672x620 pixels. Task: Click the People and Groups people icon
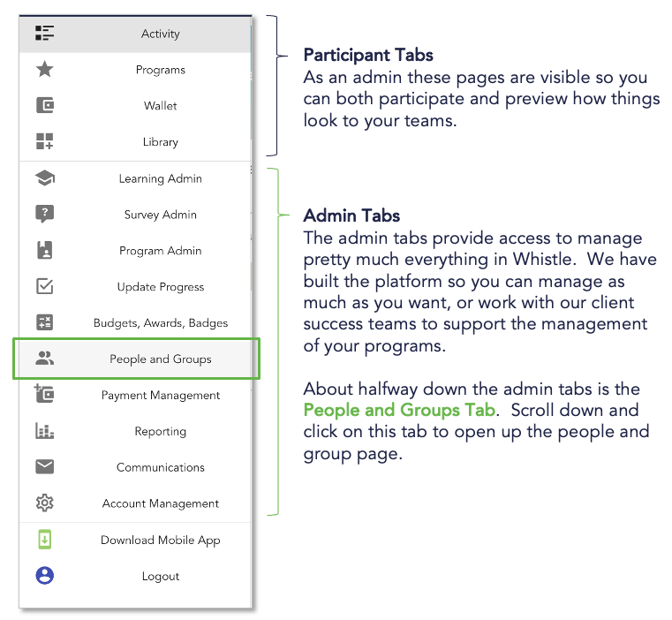point(44,358)
